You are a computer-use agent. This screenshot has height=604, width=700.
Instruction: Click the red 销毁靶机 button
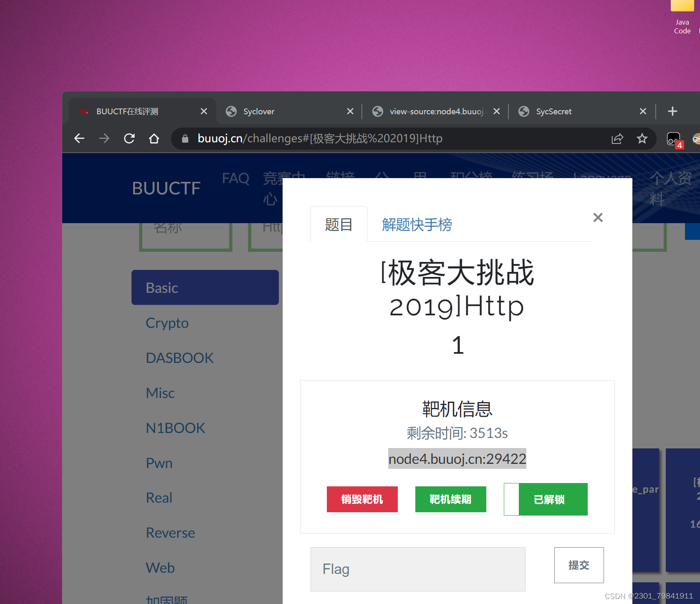362,499
